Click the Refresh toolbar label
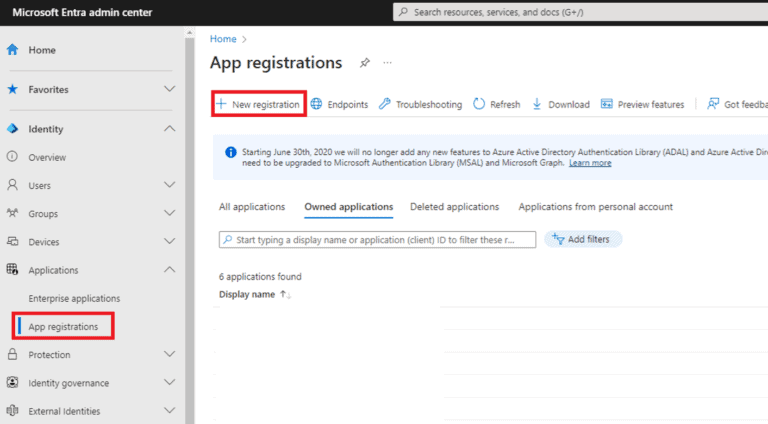The image size is (768, 424). coord(505,104)
